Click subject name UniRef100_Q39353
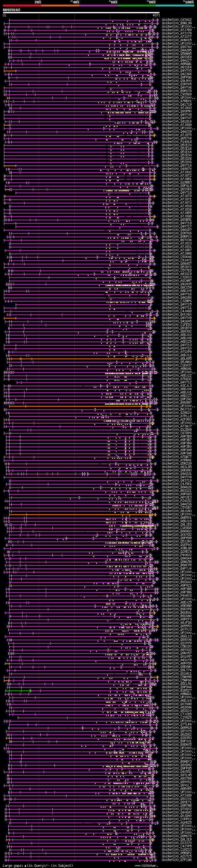Viewport: 197px width, 868px height. pyautogui.click(x=177, y=738)
